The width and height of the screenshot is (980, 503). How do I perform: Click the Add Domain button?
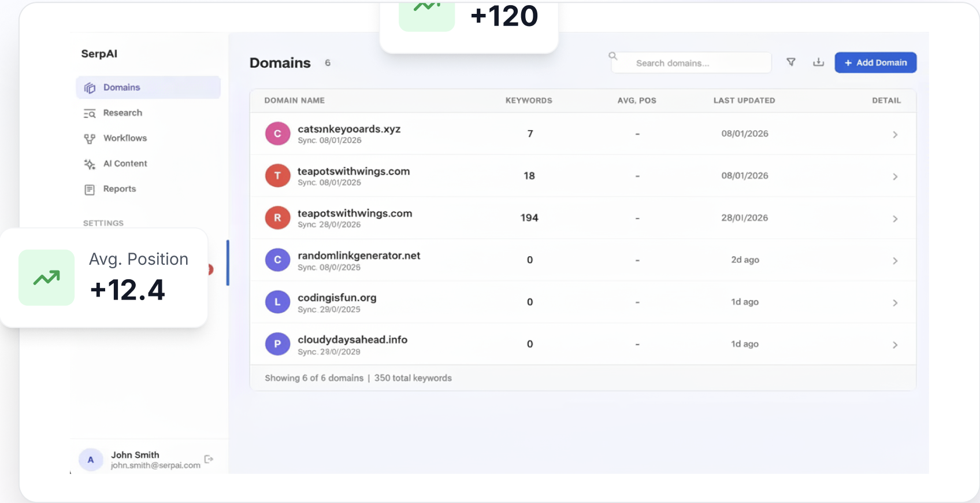point(875,62)
